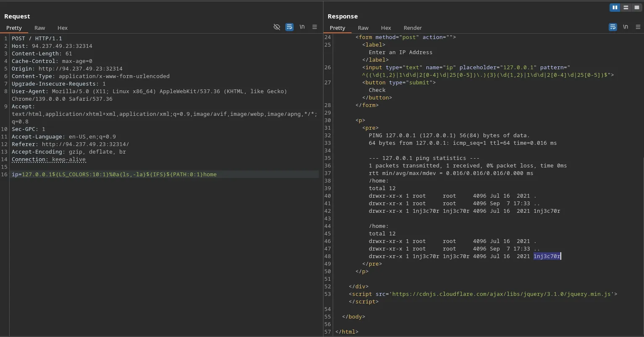Click the IP regex pattern line in Response
Image resolution: width=644 pixels, height=337 pixels.
pyautogui.click(x=488, y=75)
